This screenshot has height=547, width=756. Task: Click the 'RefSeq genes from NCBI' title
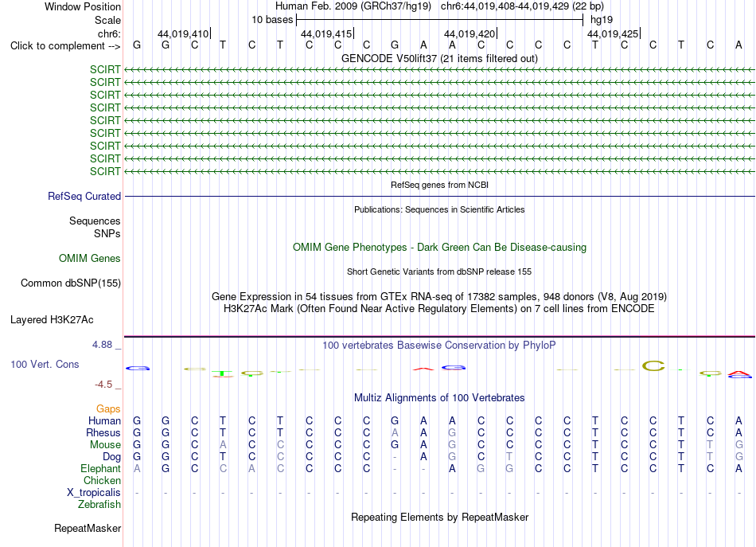[x=439, y=185]
